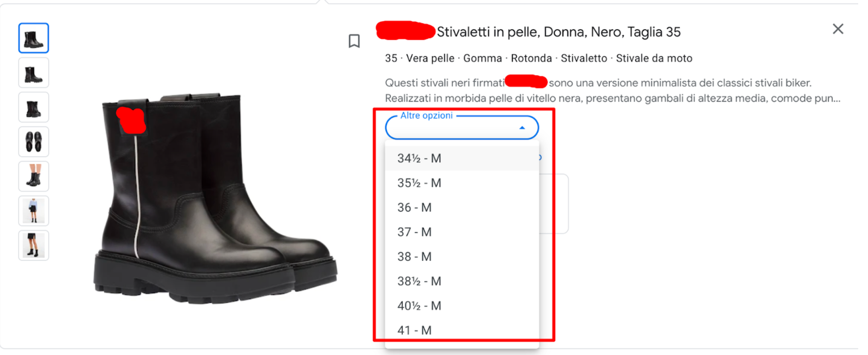Collapse the Altre opzioni dropdown arrow

522,128
